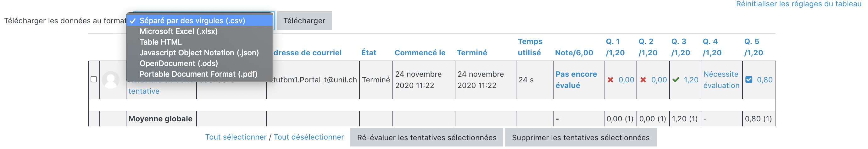
Task: Click the user avatar picture
Action: [x=111, y=80]
